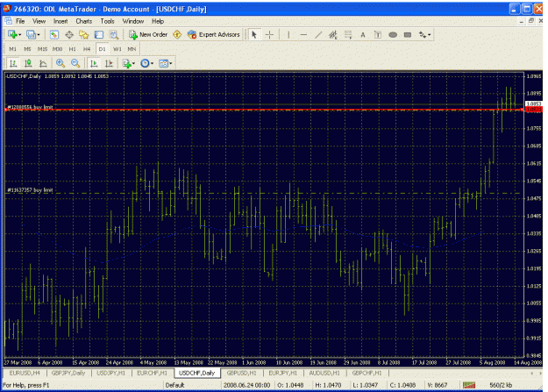The height and width of the screenshot is (392, 548).
Task: Set timeframe to H4
Action: 87,49
